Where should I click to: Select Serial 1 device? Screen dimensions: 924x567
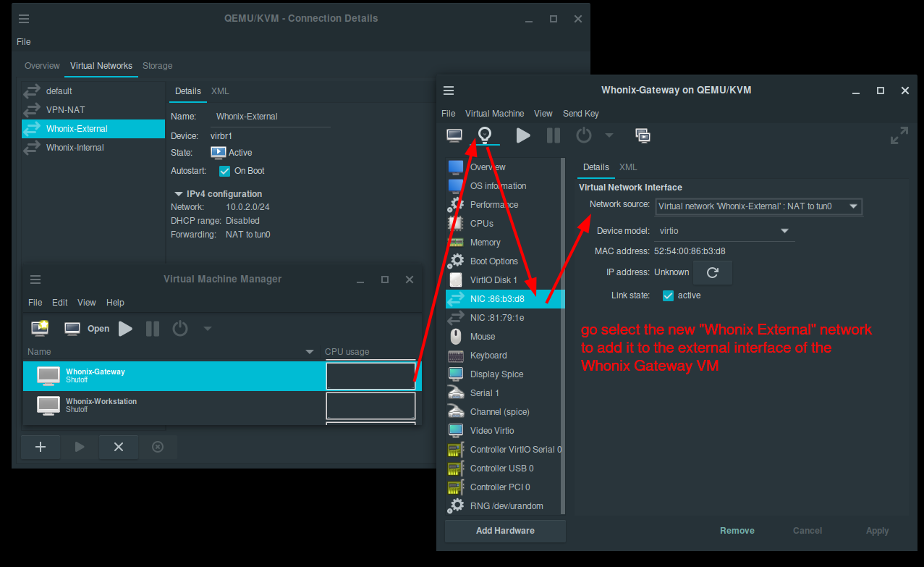(504, 393)
